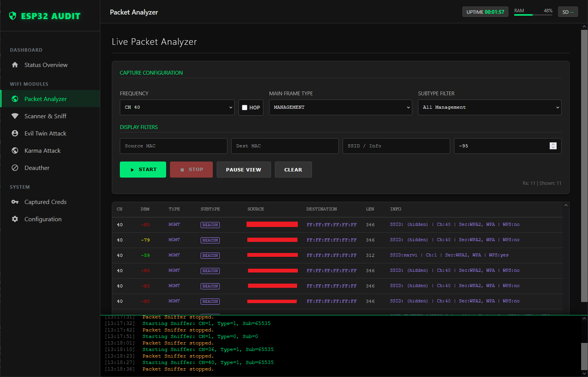Click the Karma Attack icon
This screenshot has width=588, height=377.
click(x=15, y=150)
